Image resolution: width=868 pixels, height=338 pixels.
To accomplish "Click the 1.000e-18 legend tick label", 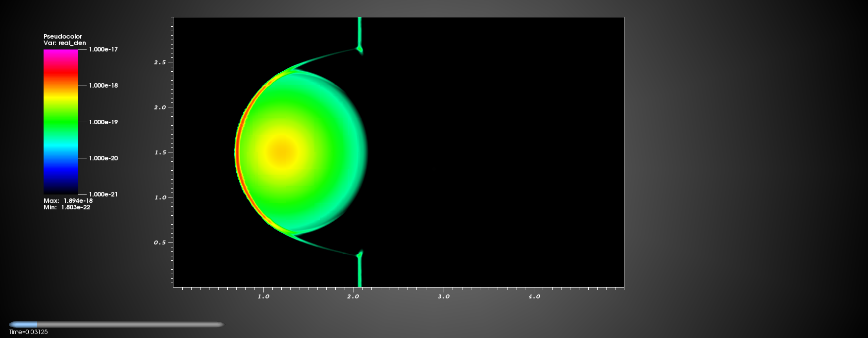I will [x=103, y=86].
